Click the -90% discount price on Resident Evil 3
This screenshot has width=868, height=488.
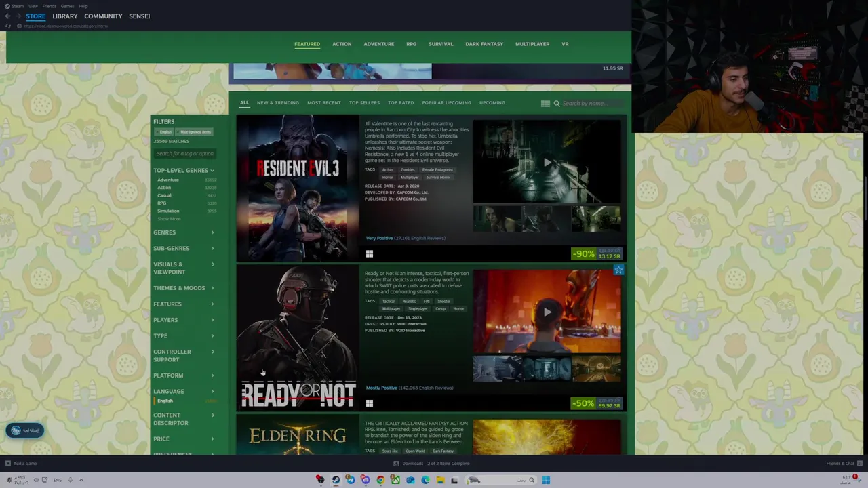597,253
